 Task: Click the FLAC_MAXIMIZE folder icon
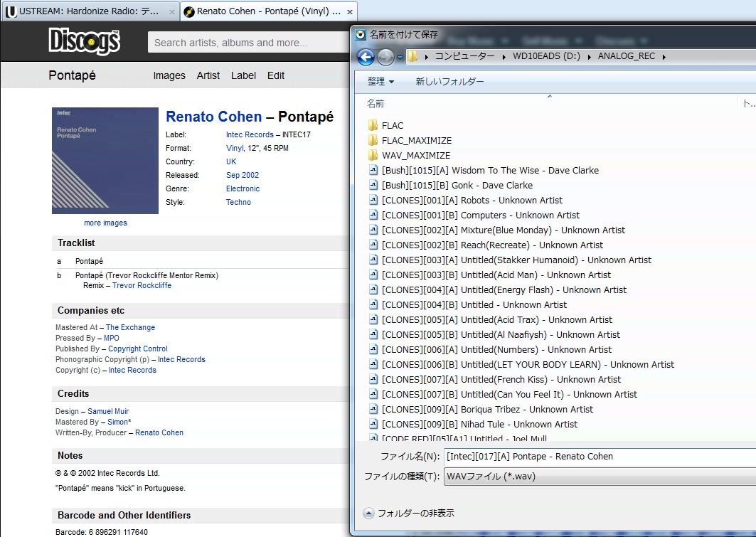373,140
